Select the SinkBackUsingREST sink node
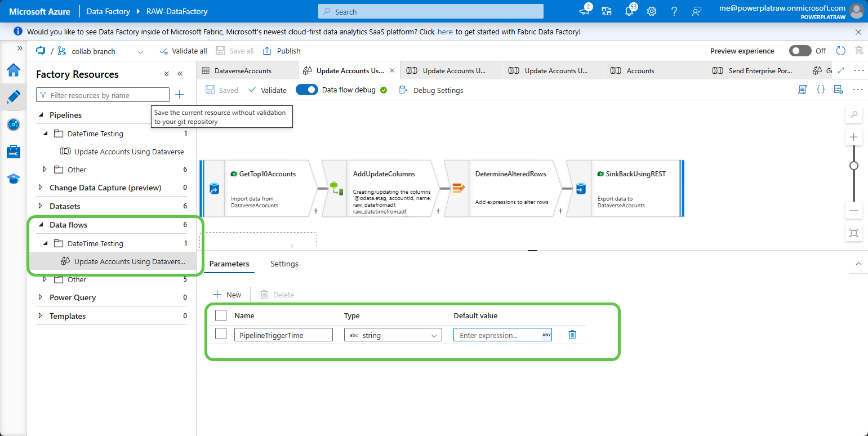Screen dimensions: 868x436 [x=625, y=188]
